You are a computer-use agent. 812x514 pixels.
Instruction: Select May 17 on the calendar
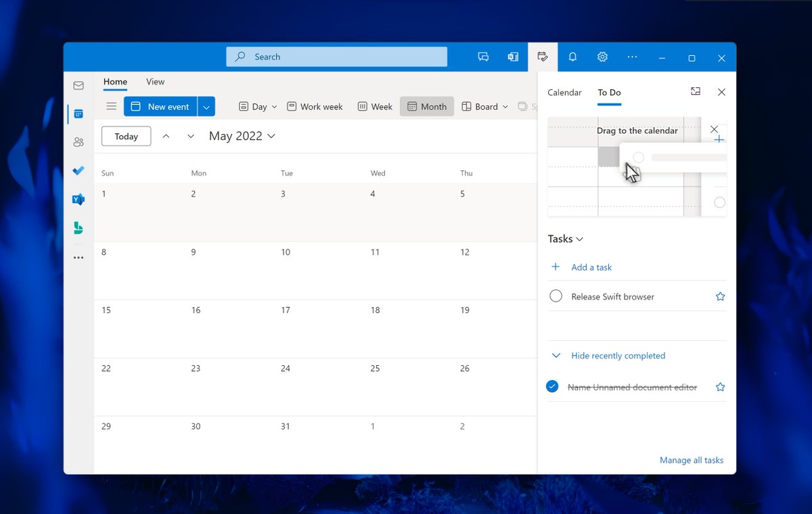(x=318, y=329)
